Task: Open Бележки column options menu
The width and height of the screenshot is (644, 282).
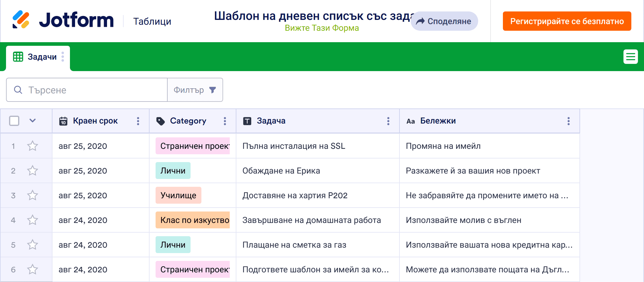Action: click(x=569, y=121)
